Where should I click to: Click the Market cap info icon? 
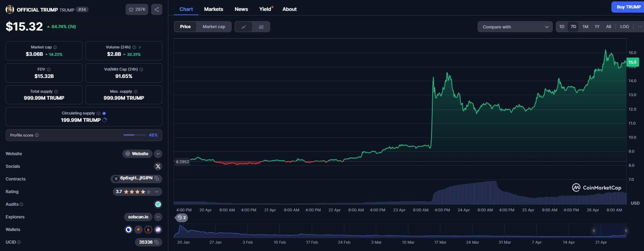click(x=55, y=47)
